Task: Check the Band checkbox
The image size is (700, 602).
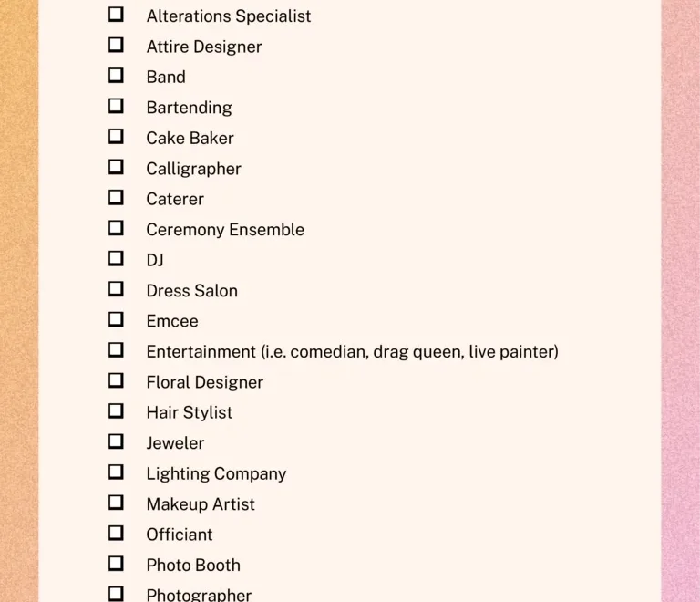Action: pyautogui.click(x=116, y=75)
